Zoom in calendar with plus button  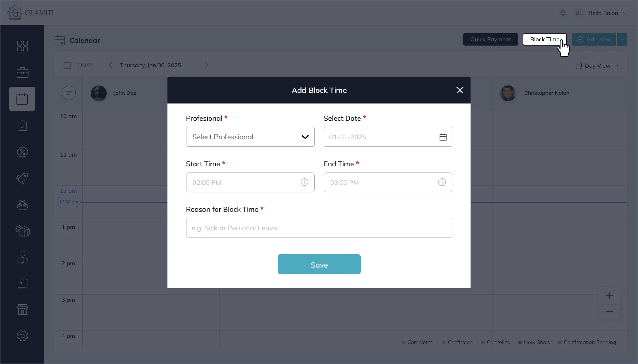pyautogui.click(x=609, y=296)
